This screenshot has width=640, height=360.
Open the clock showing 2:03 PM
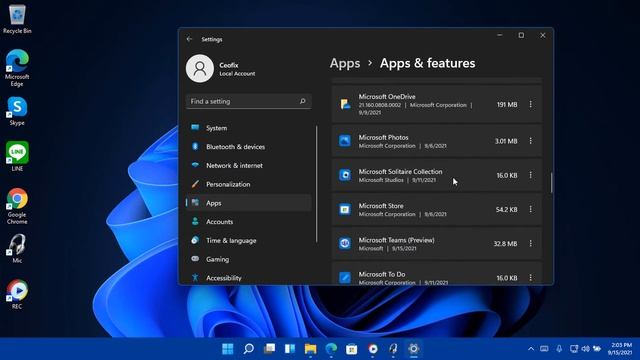620,349
